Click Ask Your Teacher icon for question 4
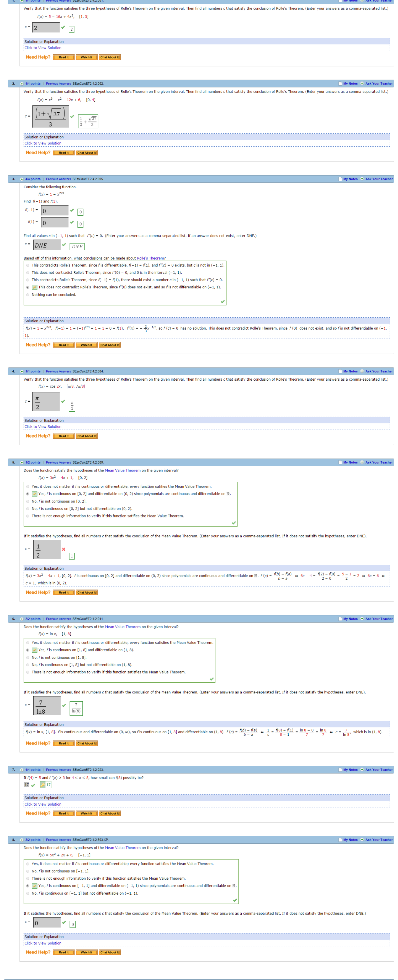 [x=362, y=371]
